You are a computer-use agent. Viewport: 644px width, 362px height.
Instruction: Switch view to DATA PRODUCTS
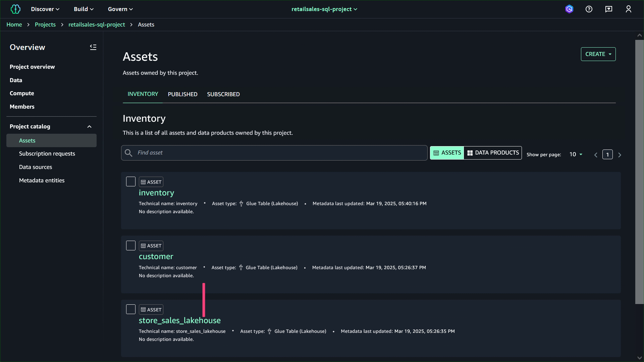pyautogui.click(x=493, y=153)
